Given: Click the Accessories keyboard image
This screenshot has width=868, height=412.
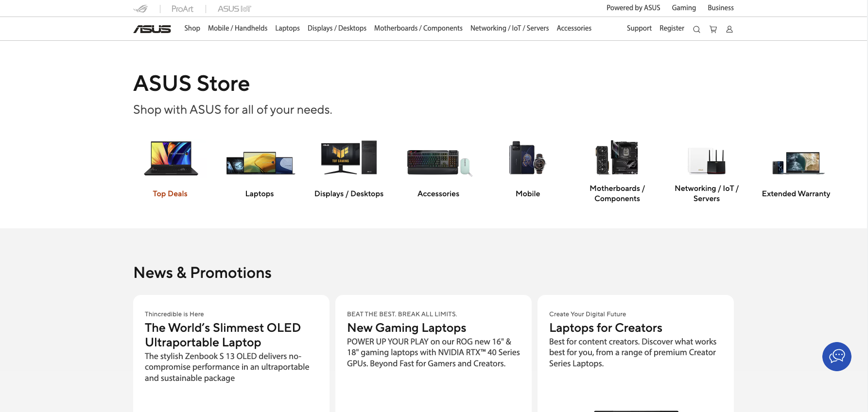Looking at the screenshot, I should 439,162.
